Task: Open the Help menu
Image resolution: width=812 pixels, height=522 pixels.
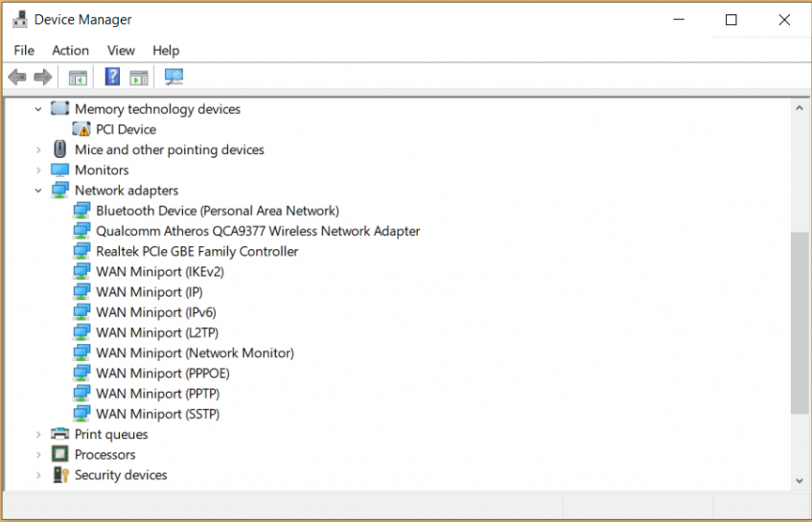Action: [x=166, y=50]
